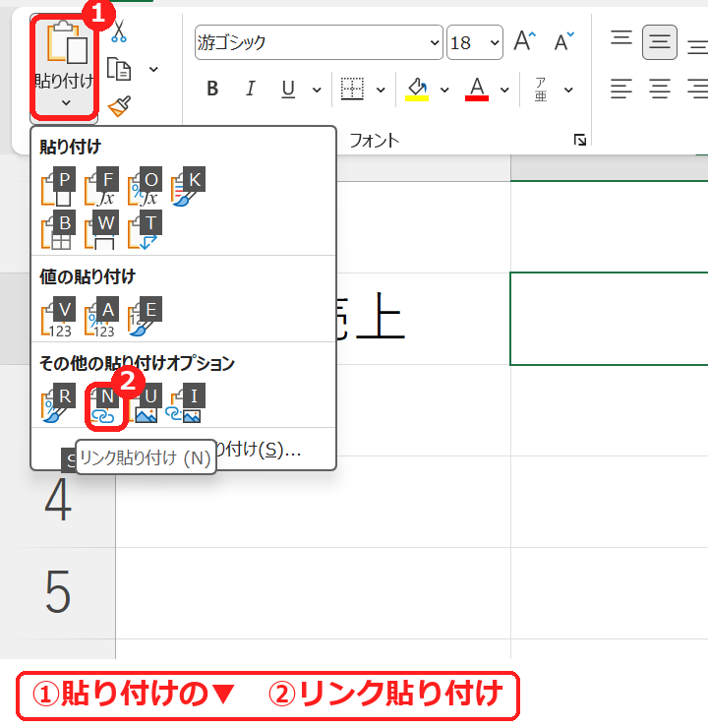Decrease font size with the small A icon
Screen dimensions: 708x728
pos(564,41)
